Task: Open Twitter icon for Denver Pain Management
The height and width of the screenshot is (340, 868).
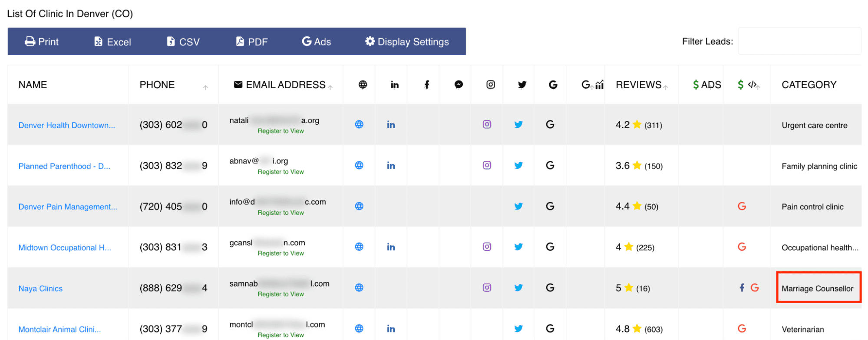Action: pyautogui.click(x=518, y=206)
